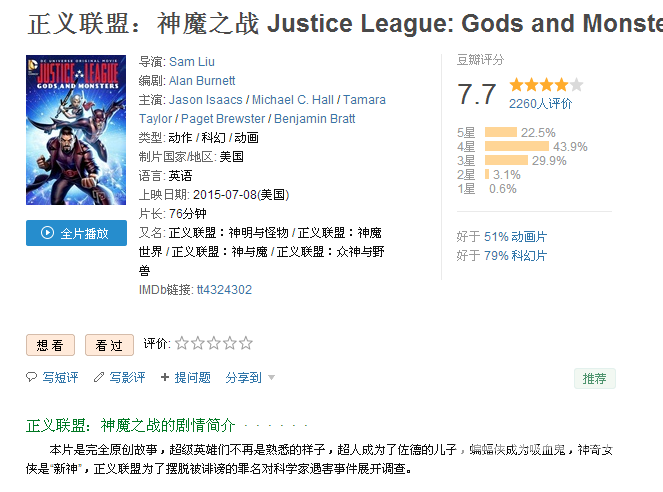Mark the movie as 想看
The height and width of the screenshot is (492, 663).
(x=50, y=345)
